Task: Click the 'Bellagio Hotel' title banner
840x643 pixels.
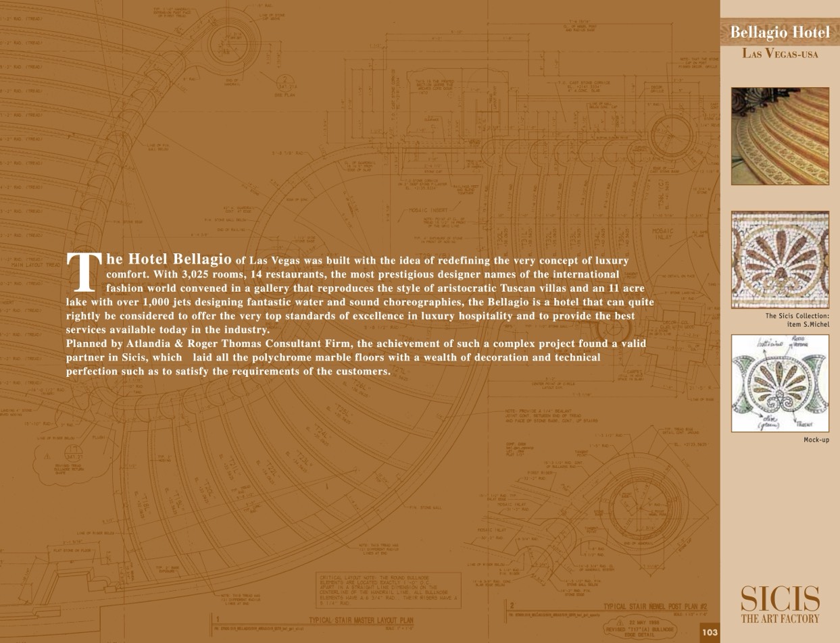Action: click(x=779, y=32)
